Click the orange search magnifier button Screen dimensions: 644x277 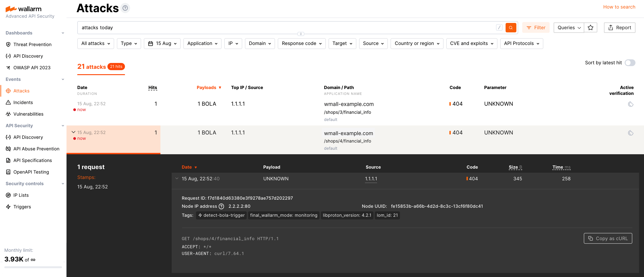coord(511,27)
